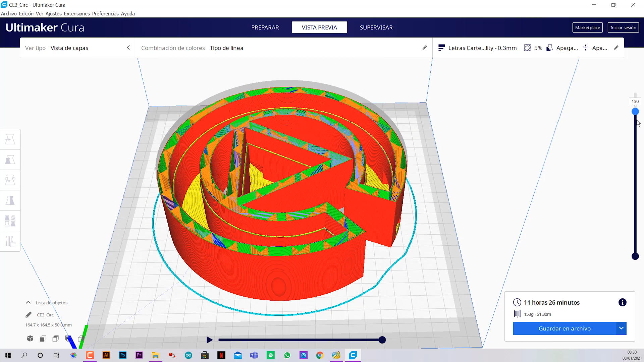The width and height of the screenshot is (644, 362).
Task: Open the color scheme panel pencil
Action: tap(425, 48)
